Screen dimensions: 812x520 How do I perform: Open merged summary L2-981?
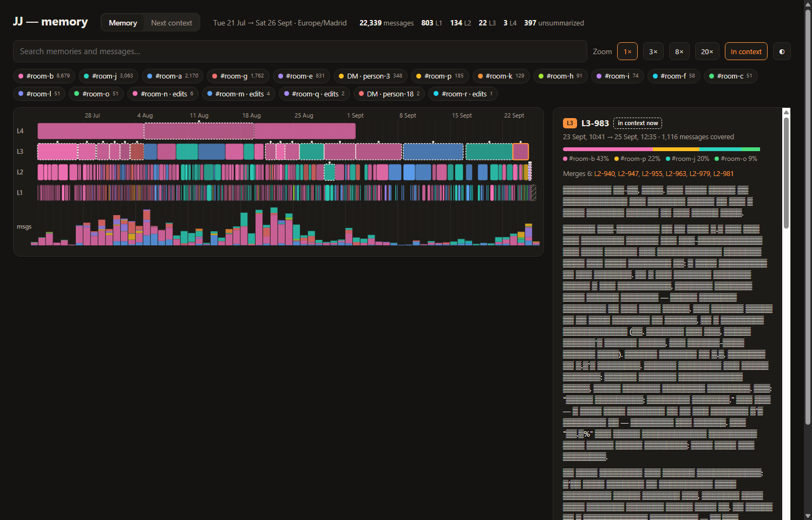[x=724, y=174]
